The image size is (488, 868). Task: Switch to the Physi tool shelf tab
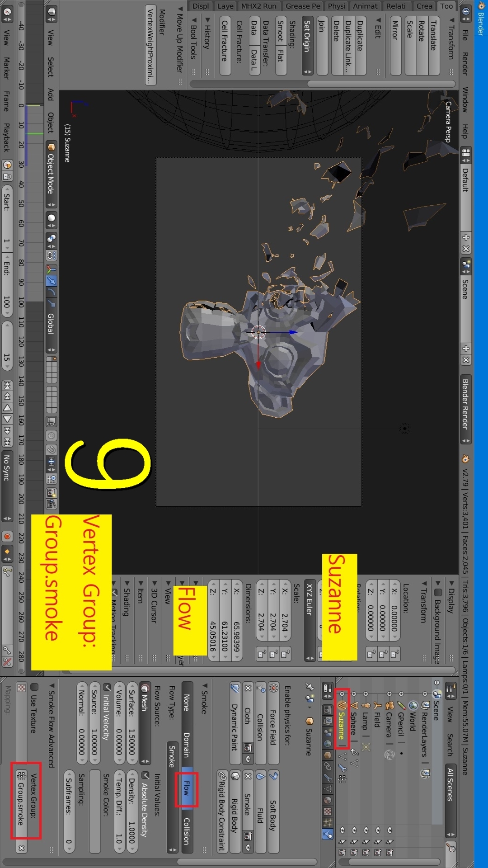(x=337, y=6)
